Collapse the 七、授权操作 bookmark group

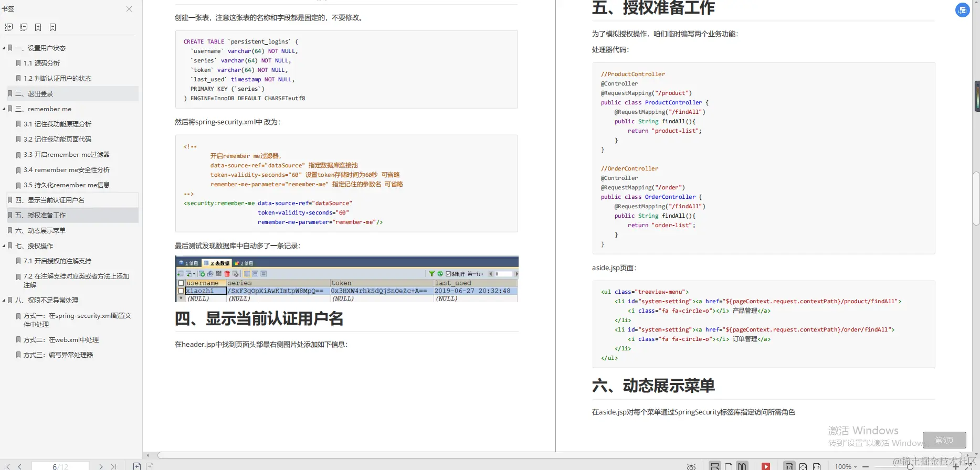4,245
